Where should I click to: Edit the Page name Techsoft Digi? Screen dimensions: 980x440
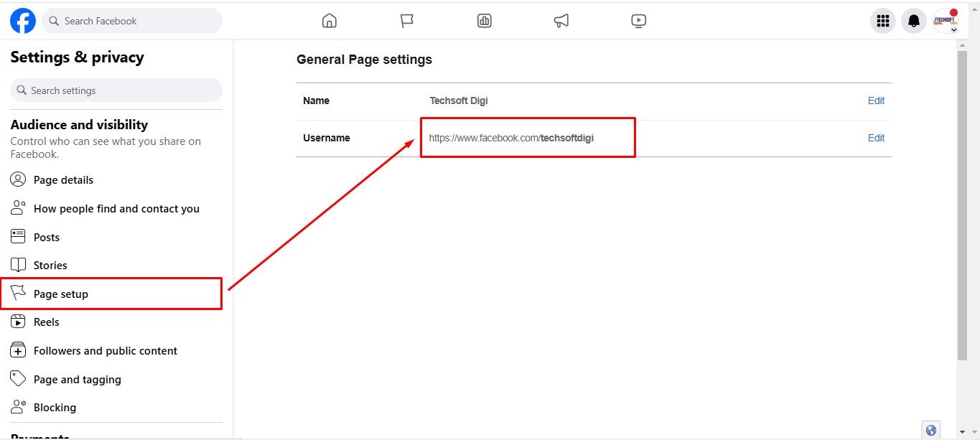click(876, 100)
